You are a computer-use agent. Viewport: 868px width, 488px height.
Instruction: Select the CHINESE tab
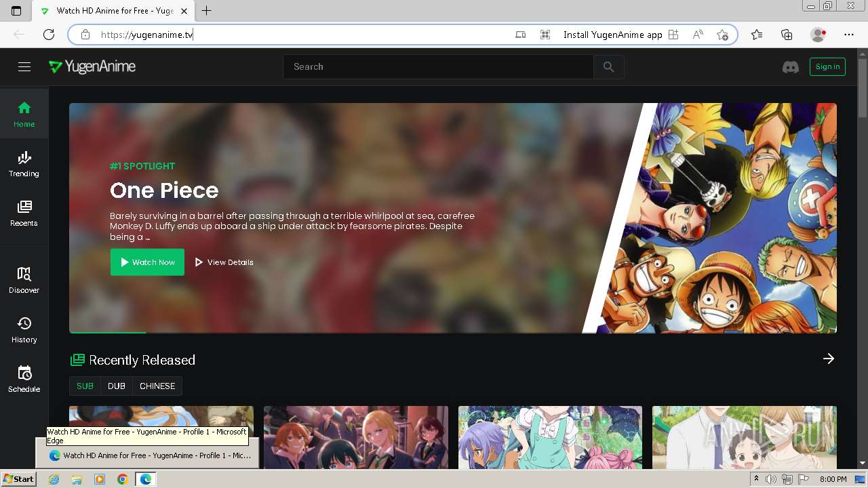(157, 386)
